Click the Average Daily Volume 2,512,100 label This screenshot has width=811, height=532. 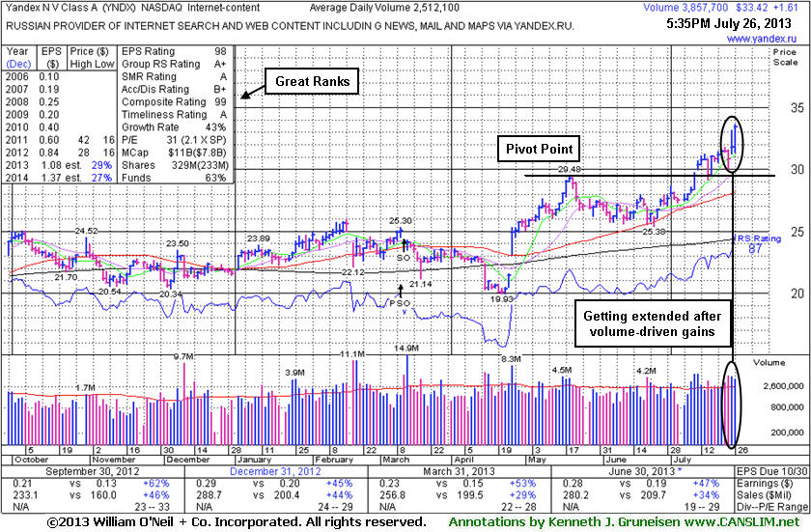pos(384,8)
